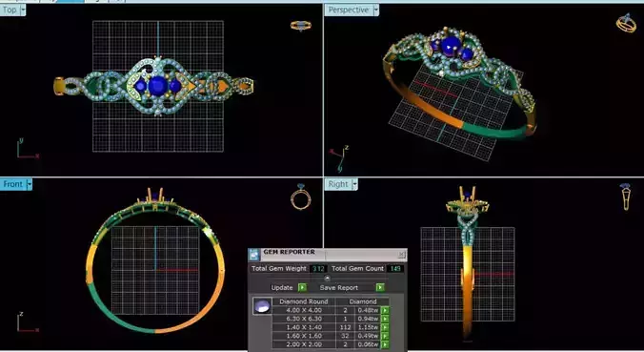Viewport: 644px width, 352px height.
Task: Click the '0.49tw' weight cell
Action: click(368, 336)
